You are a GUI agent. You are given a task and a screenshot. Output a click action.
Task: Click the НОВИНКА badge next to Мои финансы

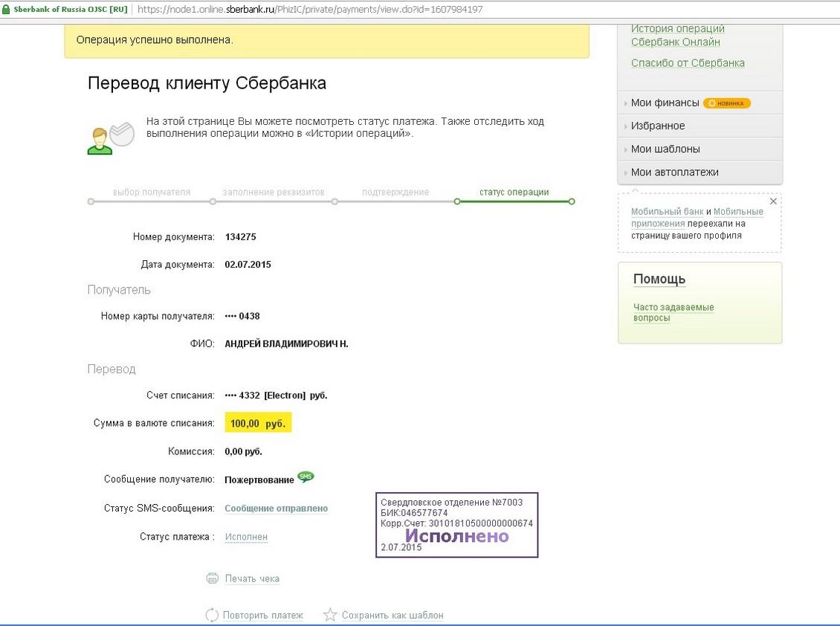click(727, 103)
